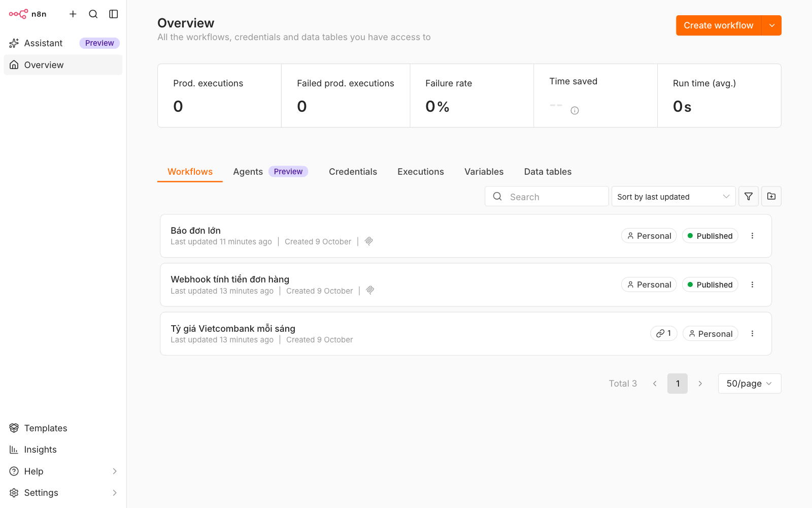The image size is (812, 508).
Task: Open the Assistant sparkle item
Action: click(63, 43)
